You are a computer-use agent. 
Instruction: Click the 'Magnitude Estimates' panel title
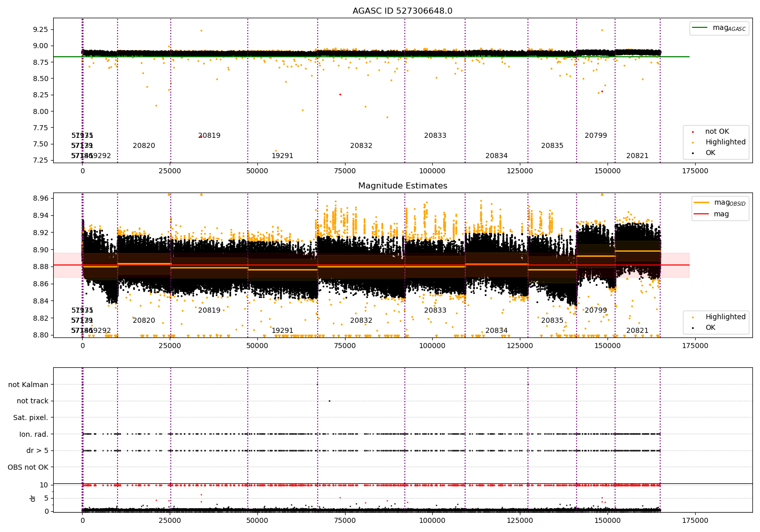pos(402,186)
